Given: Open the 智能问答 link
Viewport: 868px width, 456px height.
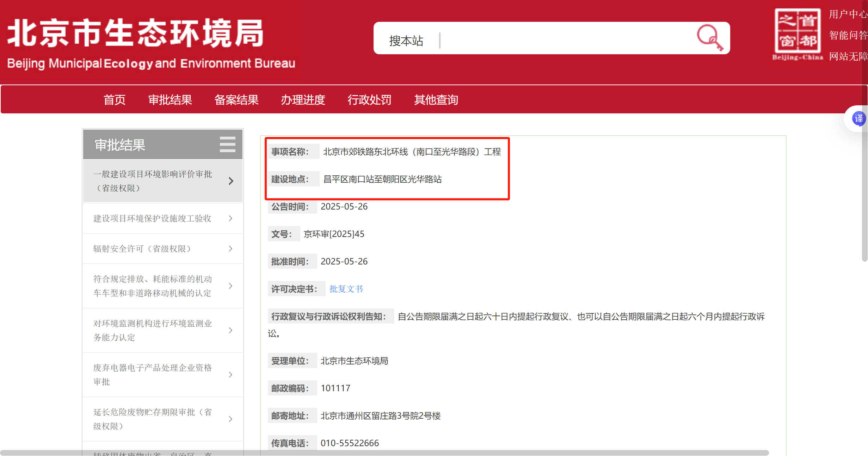Looking at the screenshot, I should point(848,35).
